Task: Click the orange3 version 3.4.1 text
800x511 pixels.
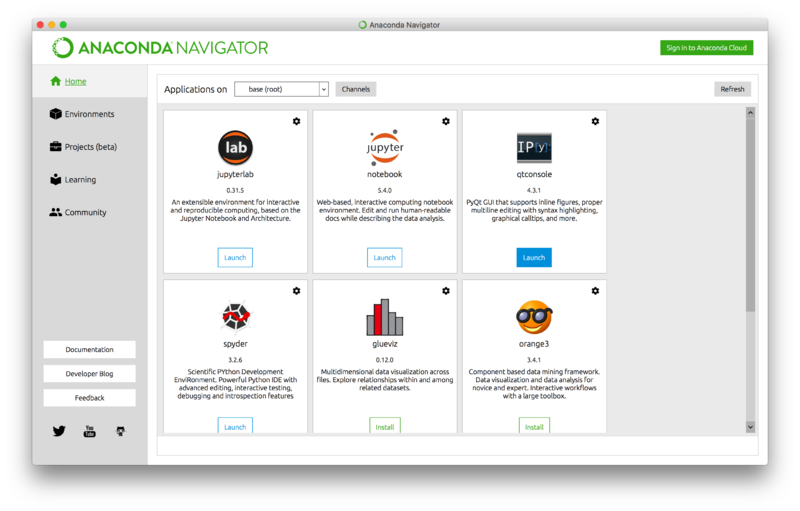Action: click(x=534, y=360)
